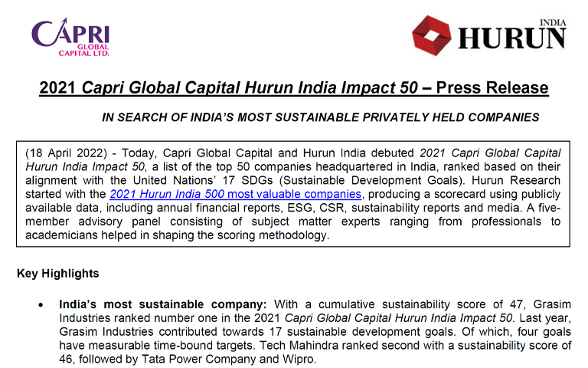Click the '(18 April 2022)' date text

(x=66, y=153)
